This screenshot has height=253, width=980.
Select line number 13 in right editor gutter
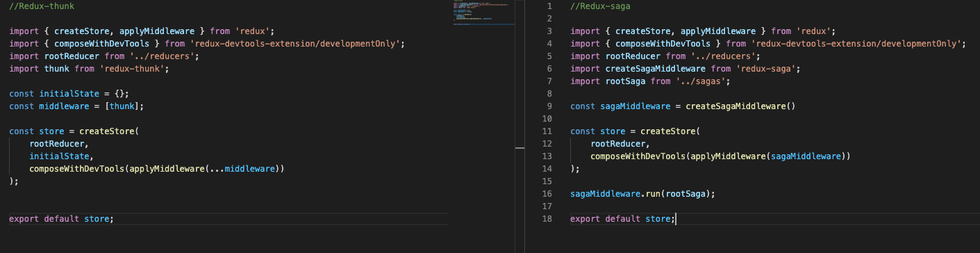[x=547, y=156]
